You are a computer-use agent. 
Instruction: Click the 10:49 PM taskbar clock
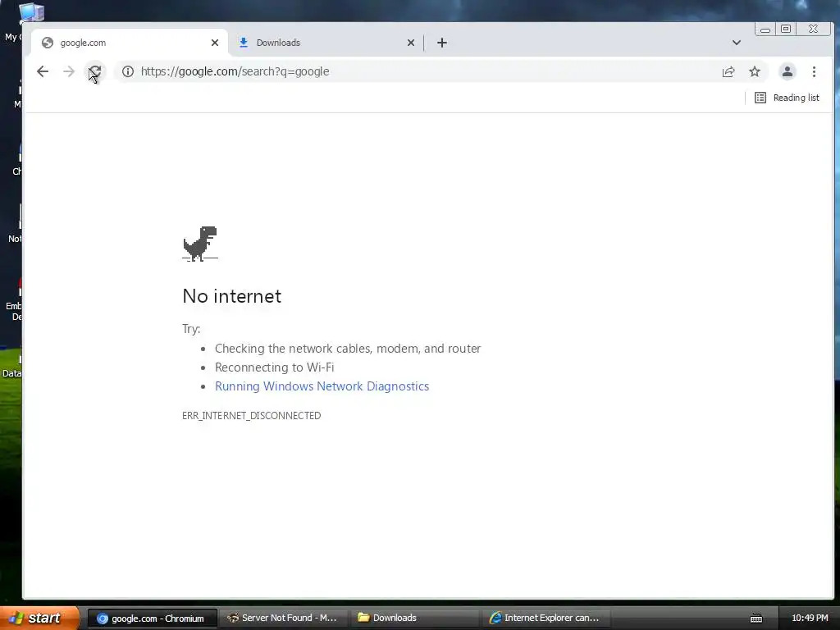(810, 619)
